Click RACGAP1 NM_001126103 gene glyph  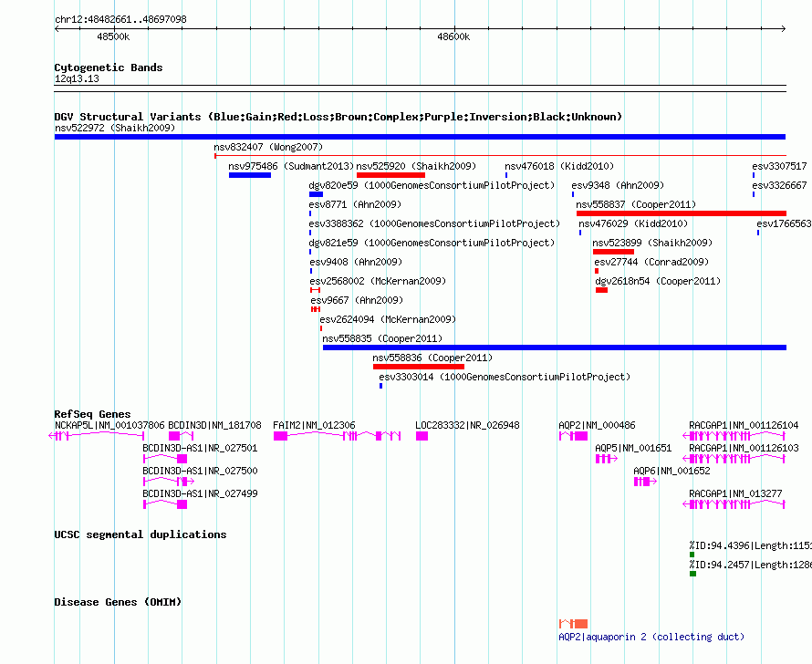coord(734,459)
